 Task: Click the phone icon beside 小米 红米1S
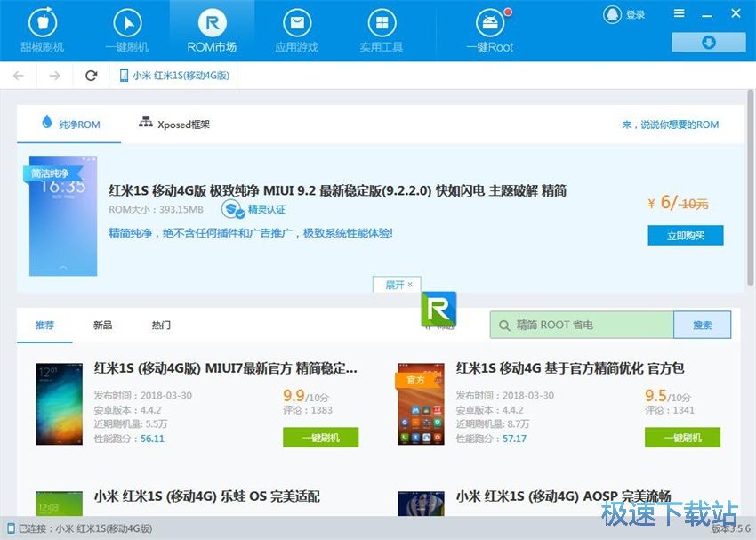click(x=124, y=76)
